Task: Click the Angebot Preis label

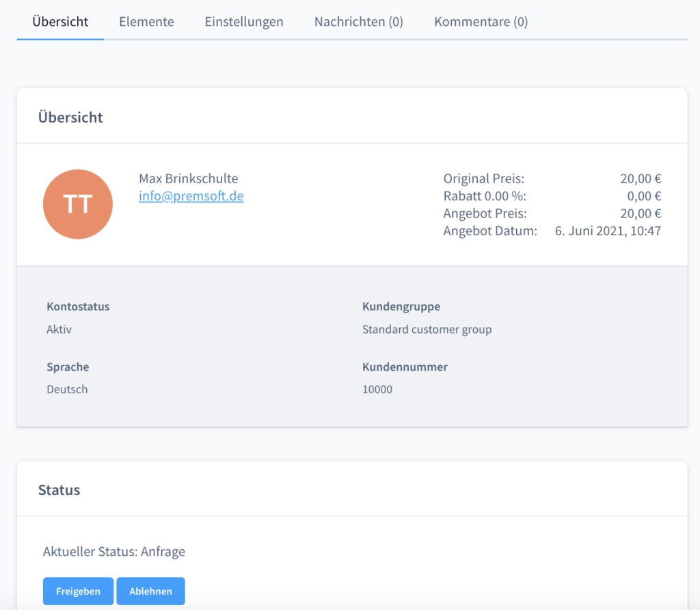Action: coord(485,213)
